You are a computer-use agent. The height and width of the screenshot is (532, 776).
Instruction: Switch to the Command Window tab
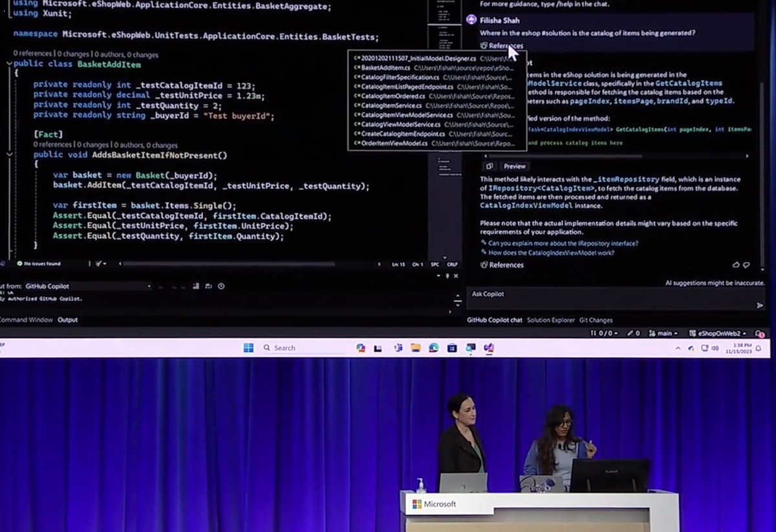point(26,320)
